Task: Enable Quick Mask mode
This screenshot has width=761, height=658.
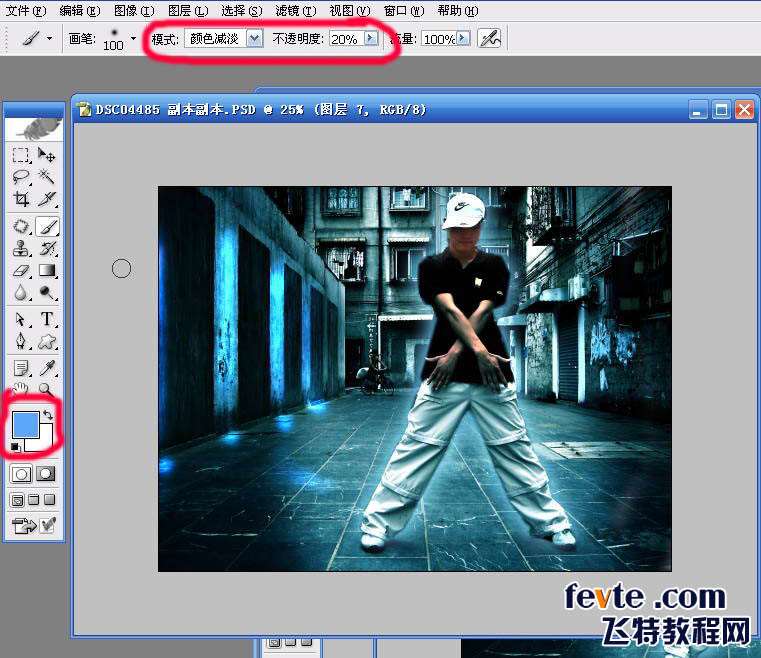Action: coord(46,473)
